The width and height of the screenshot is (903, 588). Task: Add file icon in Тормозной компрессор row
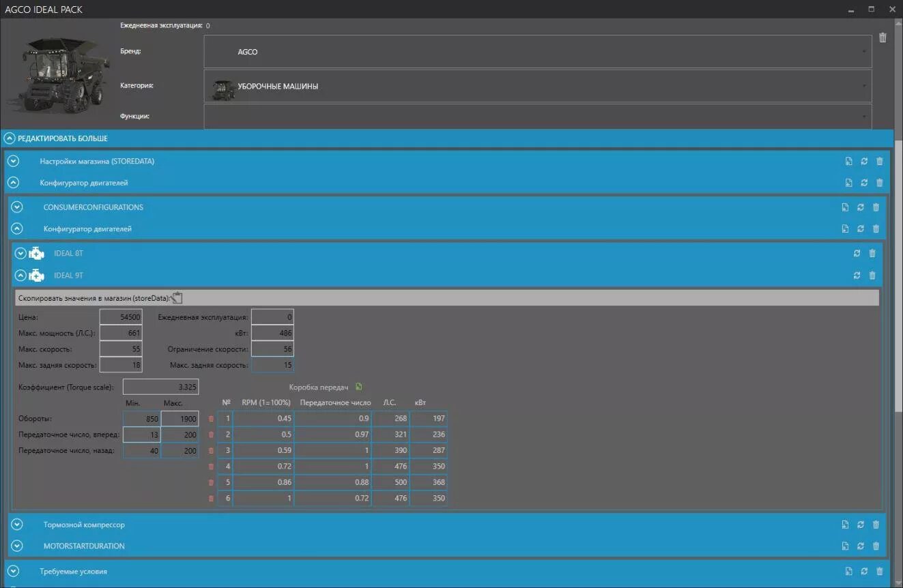[x=845, y=525]
